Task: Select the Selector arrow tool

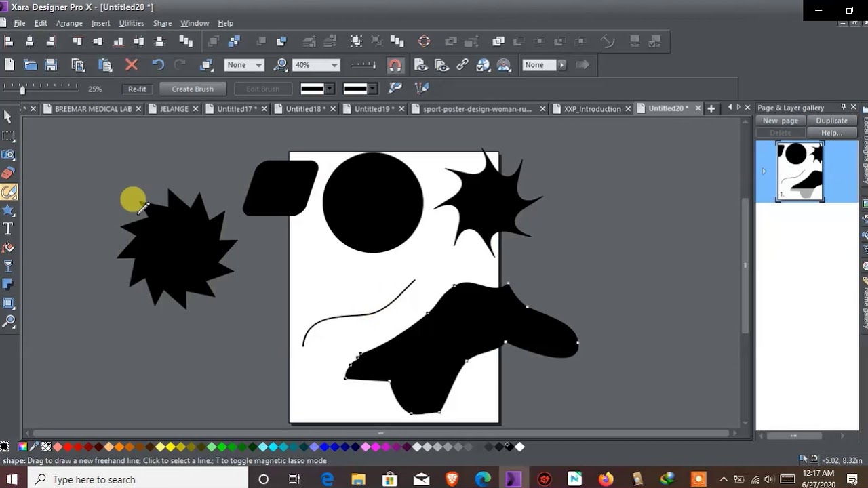Action: pos(8,117)
